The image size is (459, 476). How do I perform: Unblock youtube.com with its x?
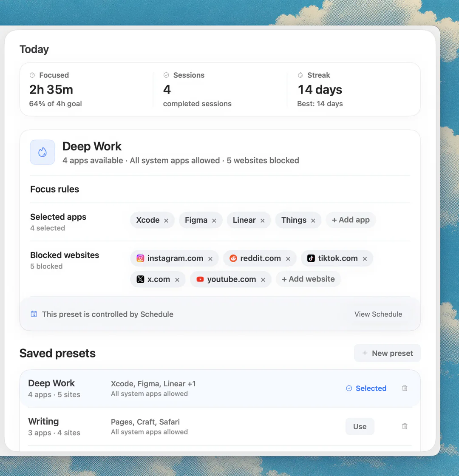coord(263,280)
